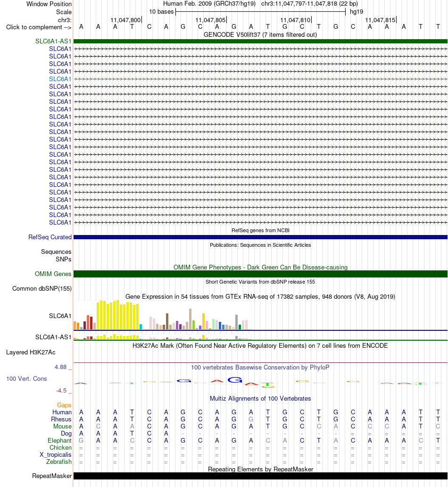Click 'Repeating Elements by RepeatMasker' title

click(260, 469)
